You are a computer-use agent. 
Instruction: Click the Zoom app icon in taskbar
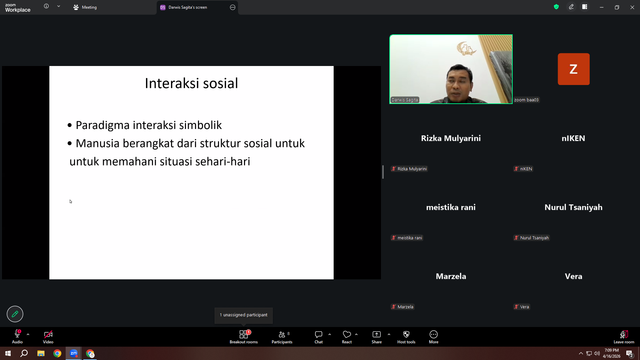(x=73, y=353)
